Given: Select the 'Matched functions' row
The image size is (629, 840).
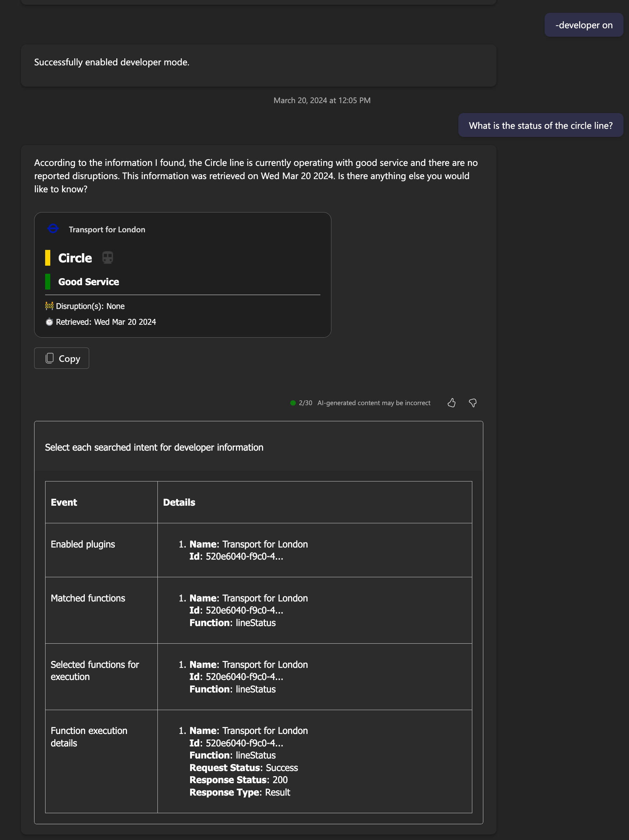Looking at the screenshot, I should click(258, 610).
